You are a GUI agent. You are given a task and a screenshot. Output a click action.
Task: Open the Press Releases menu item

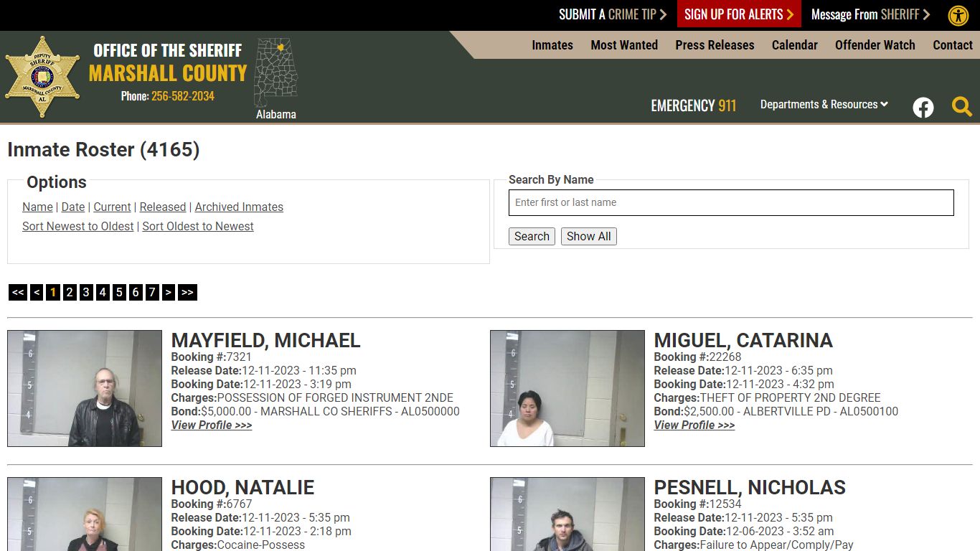(x=715, y=44)
